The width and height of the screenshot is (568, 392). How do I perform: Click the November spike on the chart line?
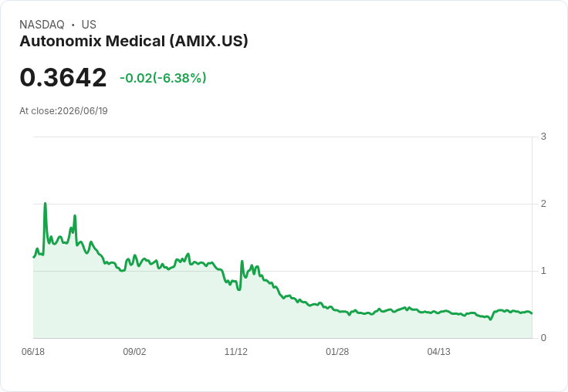pyautogui.click(x=242, y=262)
